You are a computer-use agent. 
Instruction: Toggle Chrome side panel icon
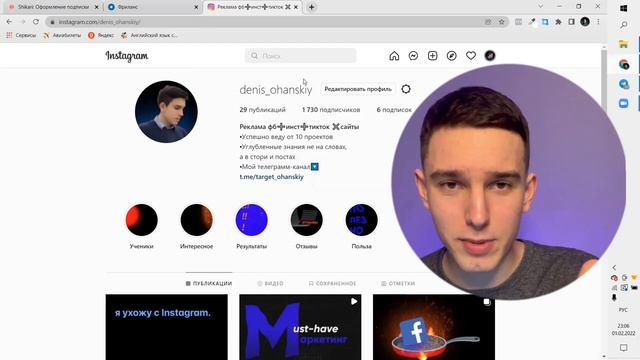(x=571, y=22)
